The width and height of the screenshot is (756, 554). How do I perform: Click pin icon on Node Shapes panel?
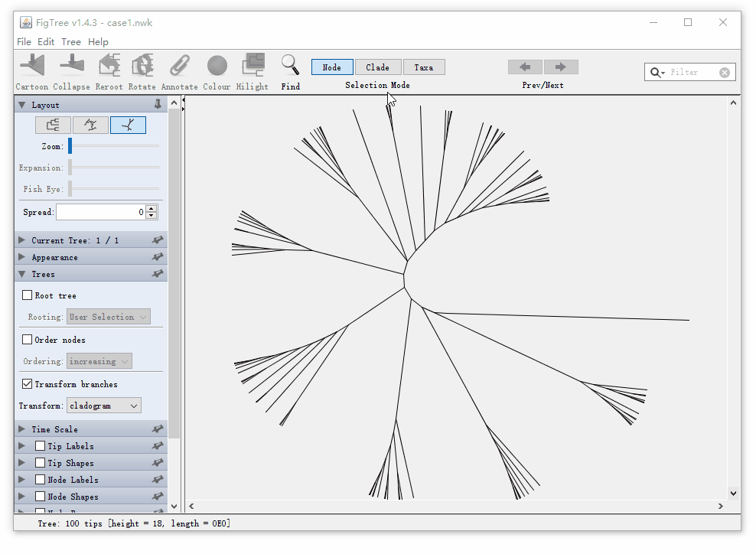tap(157, 497)
